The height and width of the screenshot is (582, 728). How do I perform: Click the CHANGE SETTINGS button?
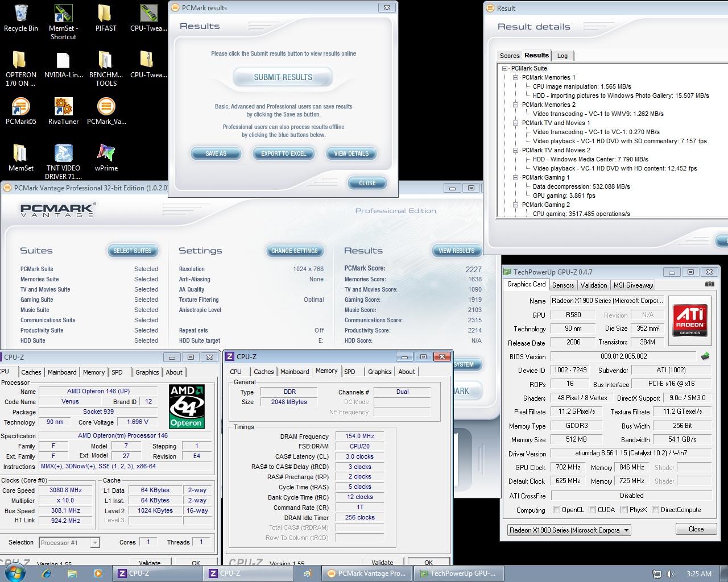point(295,251)
